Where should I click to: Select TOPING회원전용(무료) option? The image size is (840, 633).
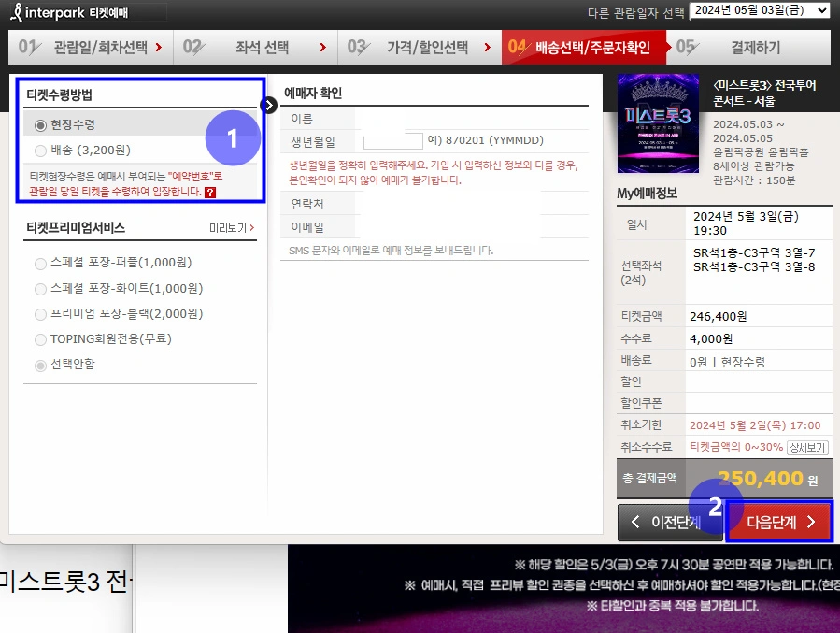coord(40,339)
